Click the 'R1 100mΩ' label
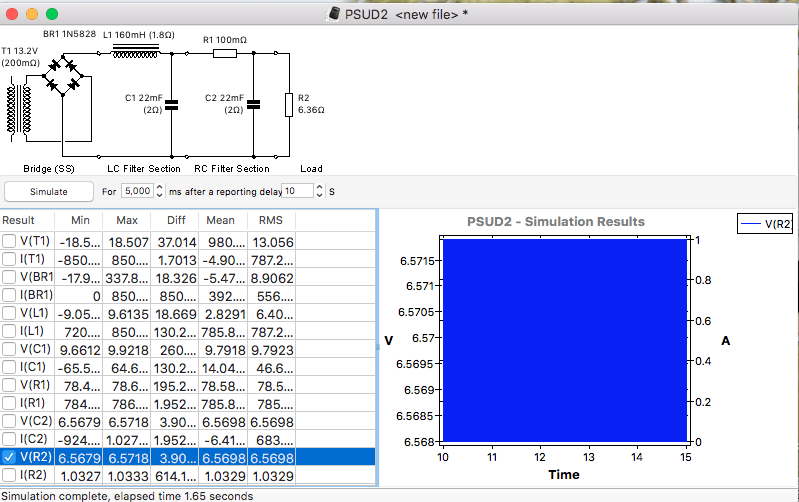The height and width of the screenshot is (502, 799). [225, 40]
